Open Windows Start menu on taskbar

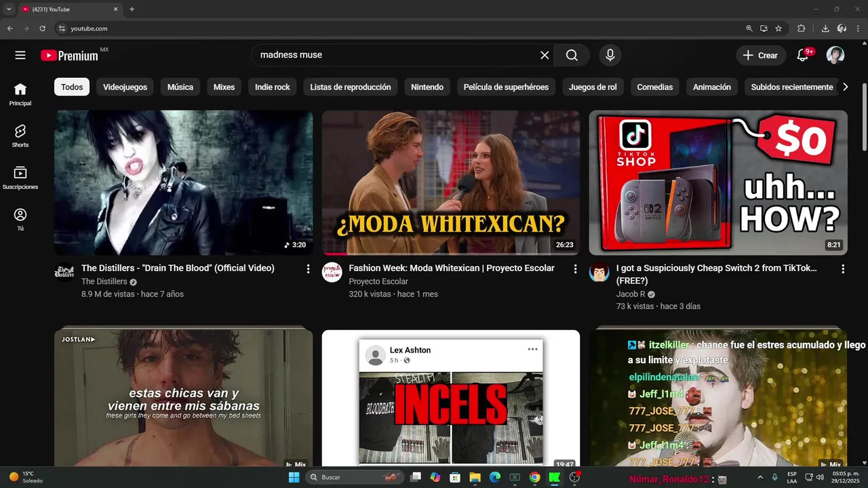tap(294, 477)
